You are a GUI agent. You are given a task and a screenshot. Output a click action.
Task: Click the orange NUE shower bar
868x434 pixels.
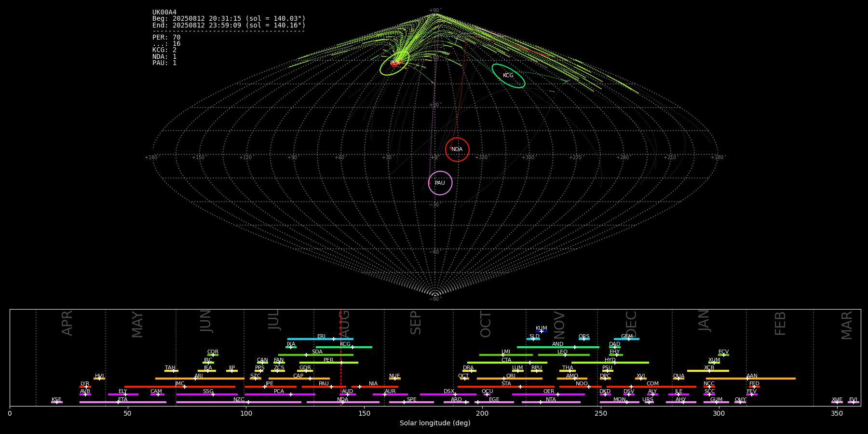395,379
